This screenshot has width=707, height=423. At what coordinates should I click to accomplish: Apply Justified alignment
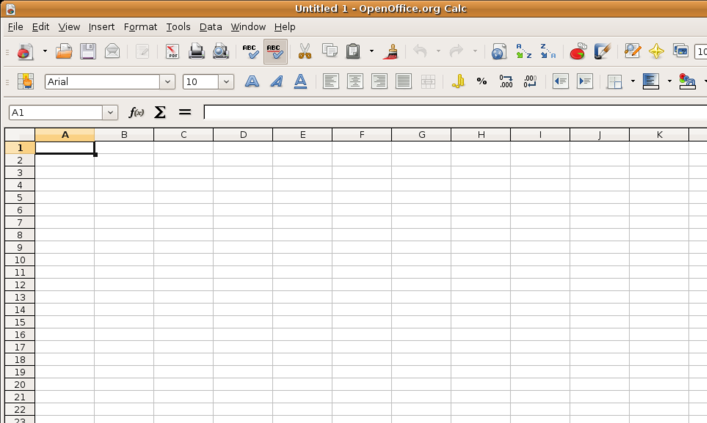[404, 82]
